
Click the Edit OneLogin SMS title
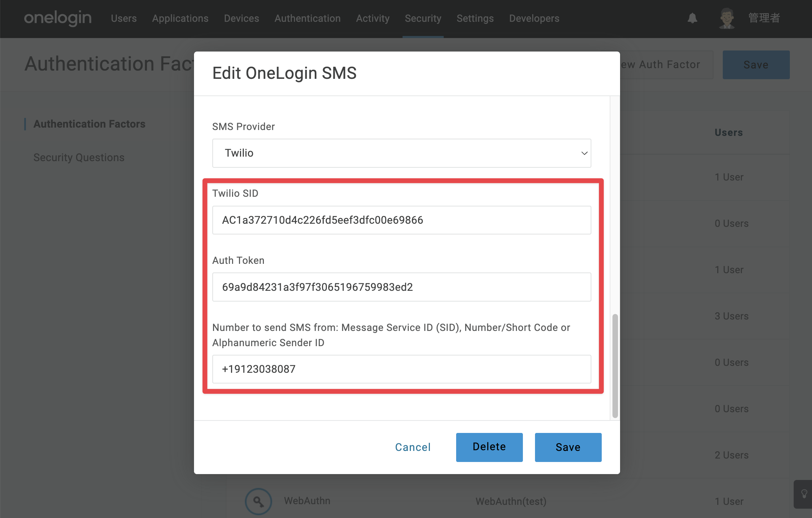point(284,73)
